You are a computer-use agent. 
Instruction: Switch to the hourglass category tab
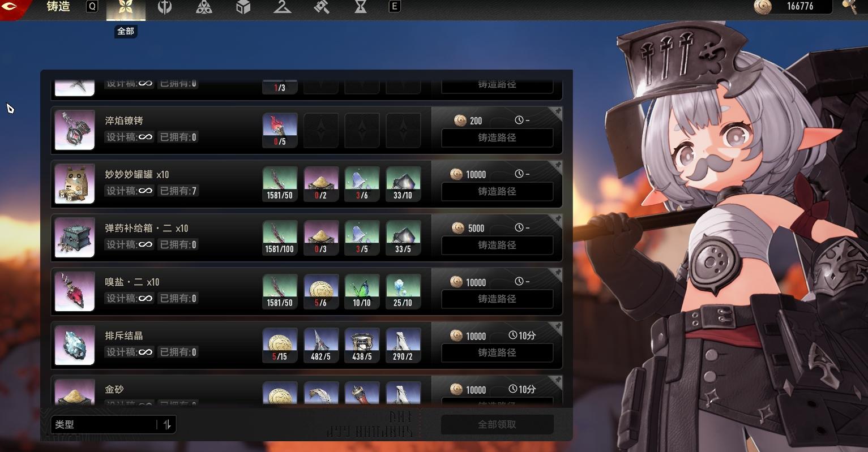pos(360,7)
